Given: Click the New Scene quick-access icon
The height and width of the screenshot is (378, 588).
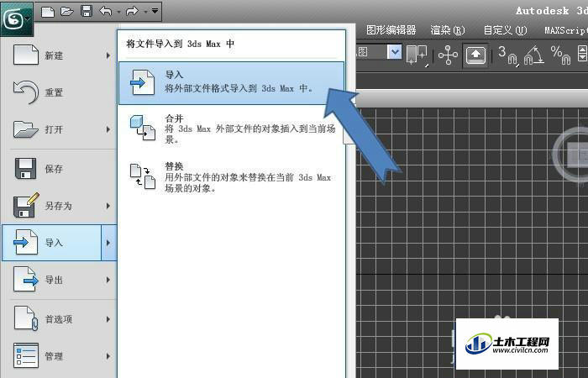Looking at the screenshot, I should coord(48,11).
